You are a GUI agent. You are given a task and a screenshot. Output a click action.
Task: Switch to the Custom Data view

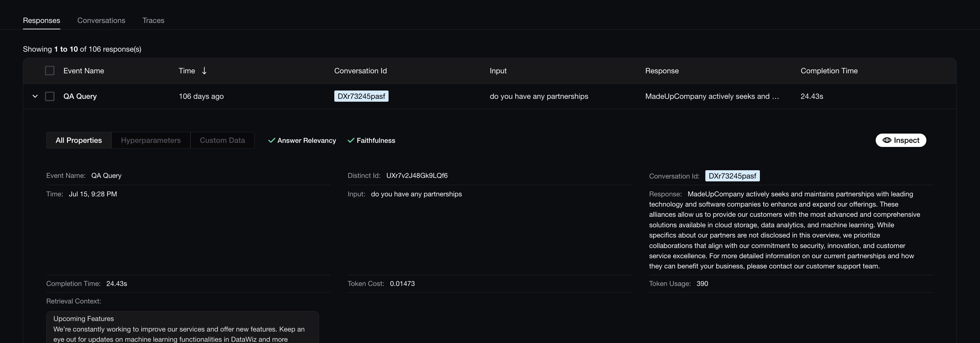(x=222, y=140)
